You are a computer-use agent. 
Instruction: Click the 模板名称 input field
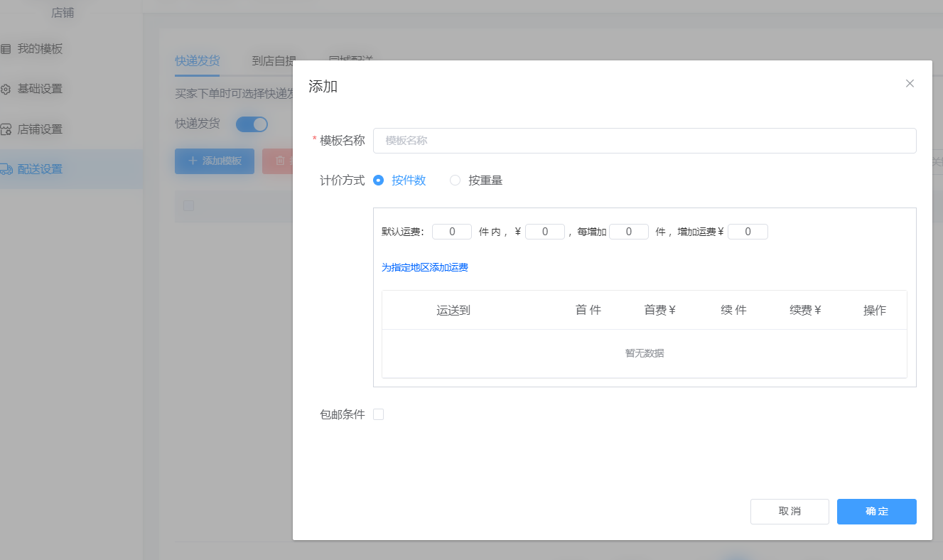coord(645,141)
